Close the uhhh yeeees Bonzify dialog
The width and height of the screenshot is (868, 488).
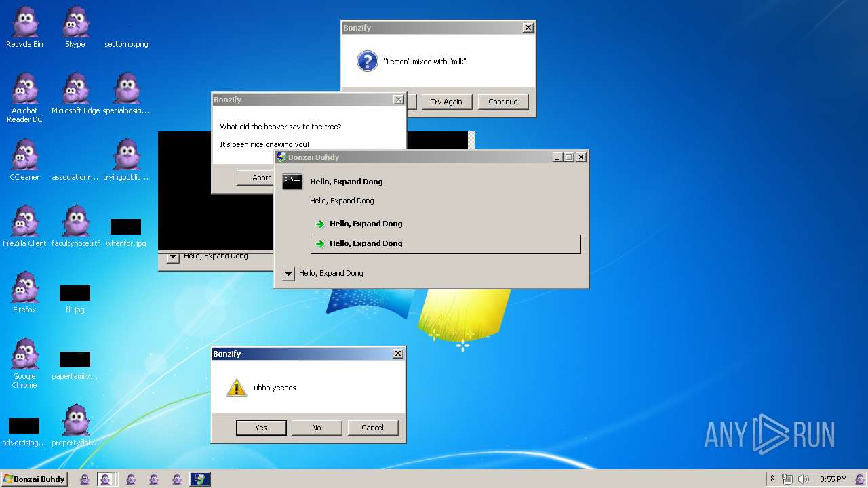point(398,354)
